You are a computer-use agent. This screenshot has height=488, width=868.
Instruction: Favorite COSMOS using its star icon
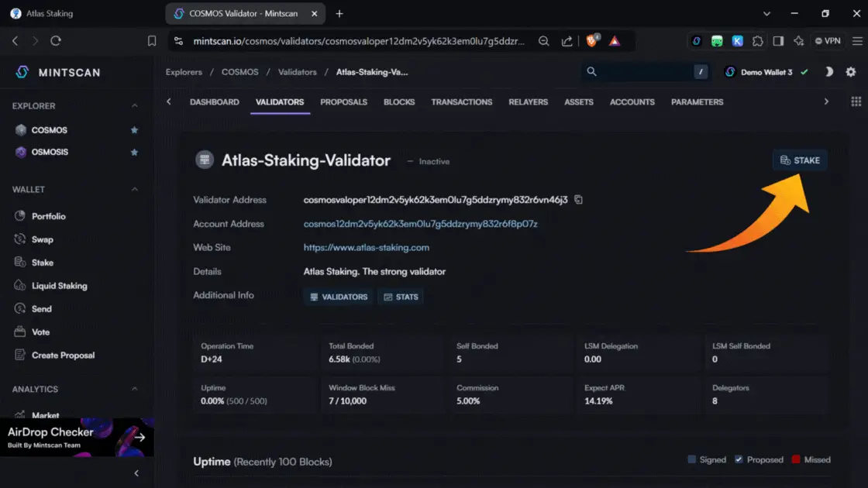point(134,130)
